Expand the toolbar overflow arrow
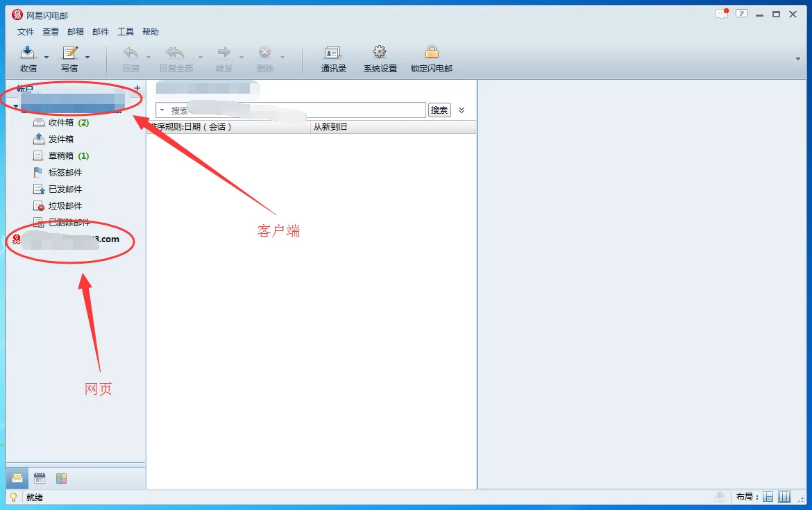The image size is (812, 510). coord(798,58)
